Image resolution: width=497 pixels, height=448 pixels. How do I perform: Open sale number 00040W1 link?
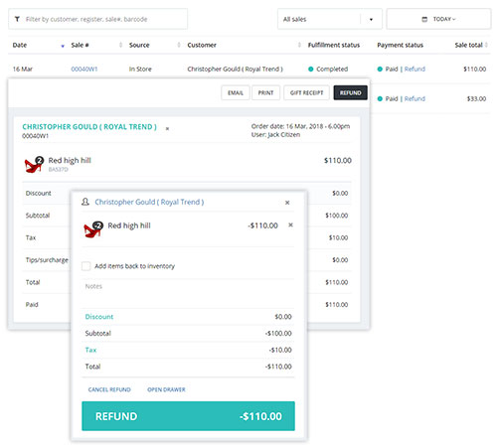84,70
